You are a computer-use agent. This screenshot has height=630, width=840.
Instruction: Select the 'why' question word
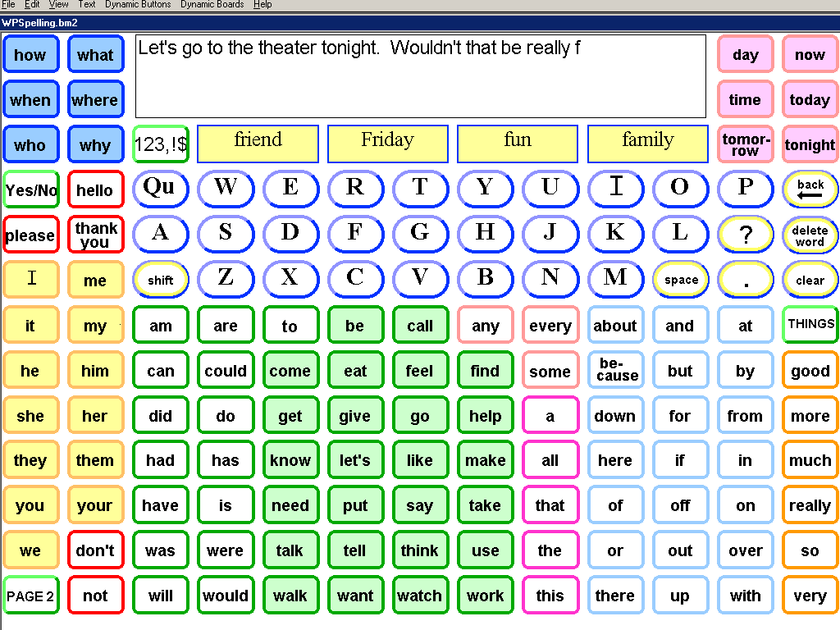[x=95, y=144]
